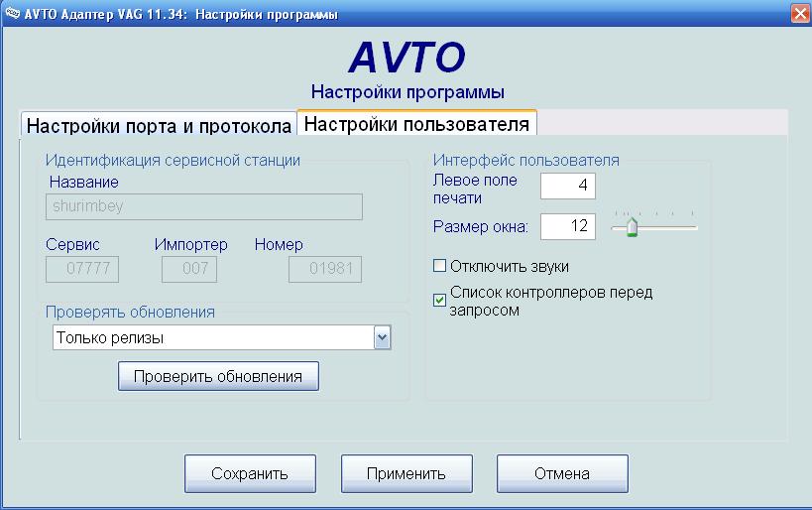Click the Настройки программы heading
The image size is (812, 510).
407,92
